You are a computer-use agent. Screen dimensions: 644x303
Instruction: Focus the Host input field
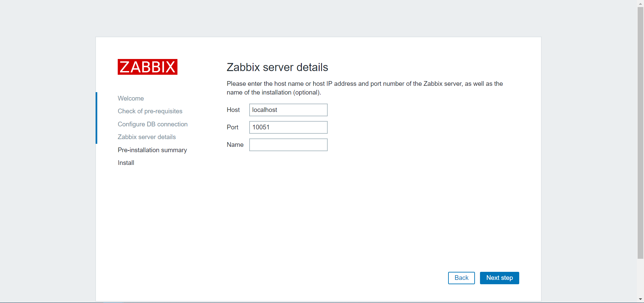288,110
